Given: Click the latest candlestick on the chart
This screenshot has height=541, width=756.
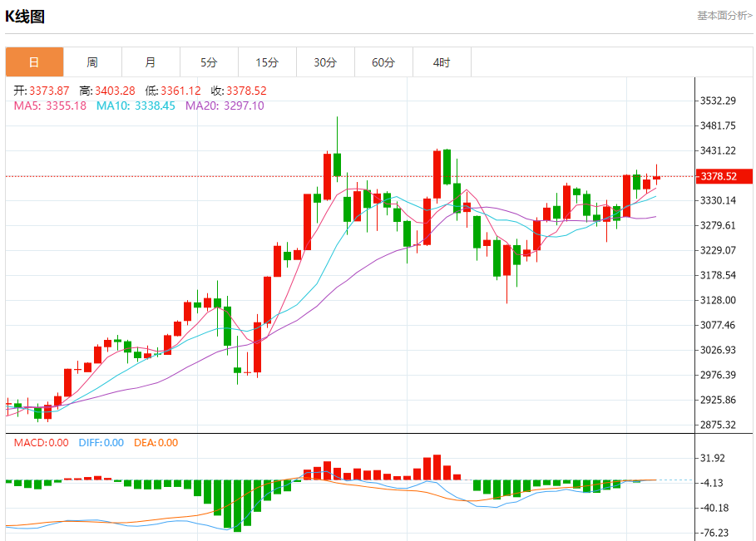Looking at the screenshot, I should (x=656, y=177).
